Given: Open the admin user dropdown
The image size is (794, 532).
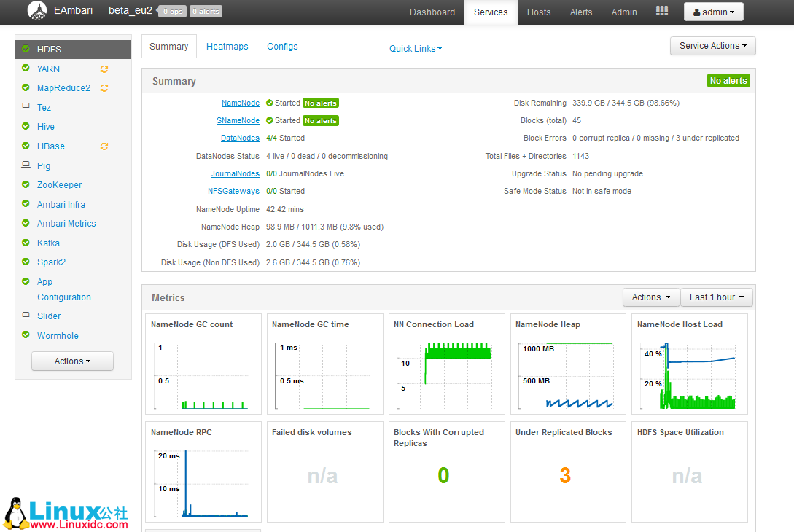Looking at the screenshot, I should coord(713,12).
